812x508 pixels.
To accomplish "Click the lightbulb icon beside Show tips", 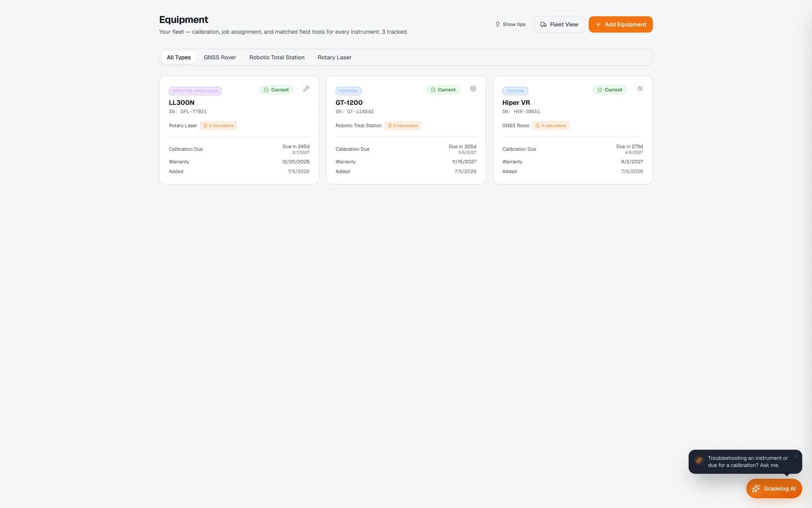I will pyautogui.click(x=497, y=24).
